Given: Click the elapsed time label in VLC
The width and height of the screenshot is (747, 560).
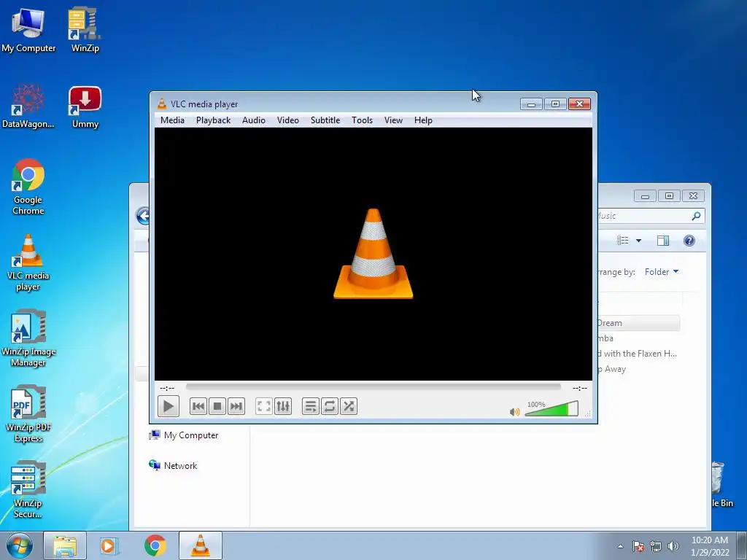Looking at the screenshot, I should click(x=167, y=388).
